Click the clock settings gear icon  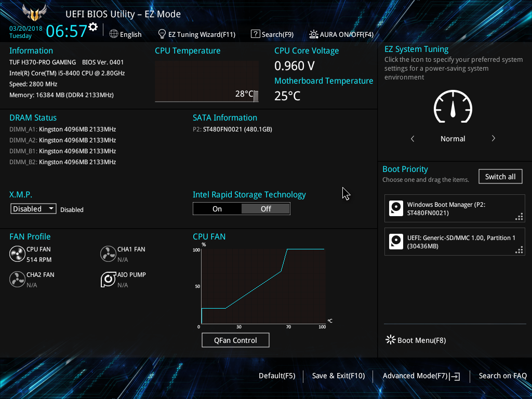coord(93,27)
